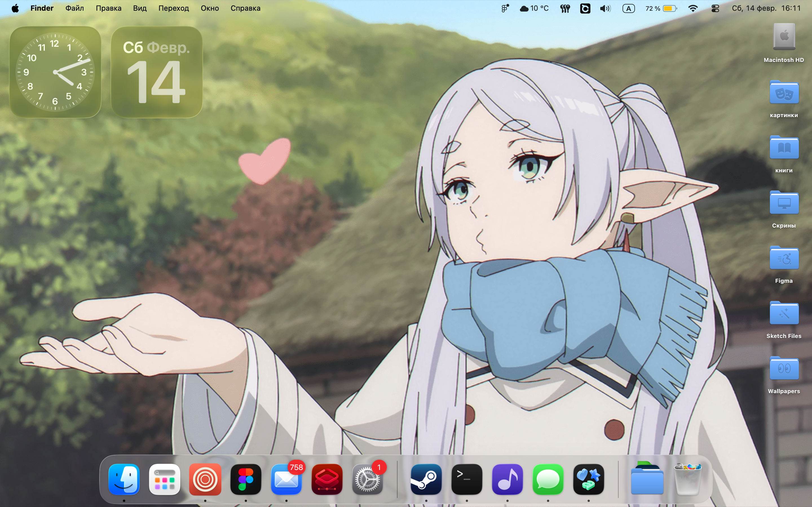Toggle Wi-Fi menu bar icon
Viewport: 812px width, 507px height.
pyautogui.click(x=693, y=8)
